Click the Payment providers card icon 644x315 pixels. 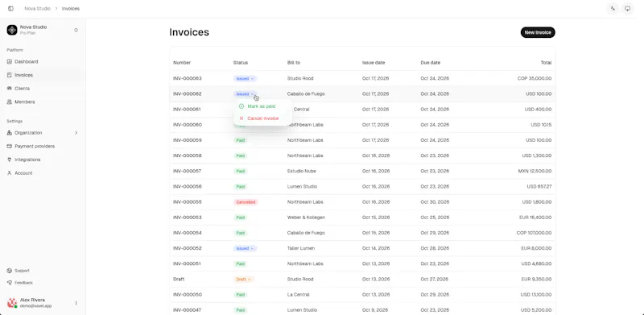pyautogui.click(x=10, y=147)
